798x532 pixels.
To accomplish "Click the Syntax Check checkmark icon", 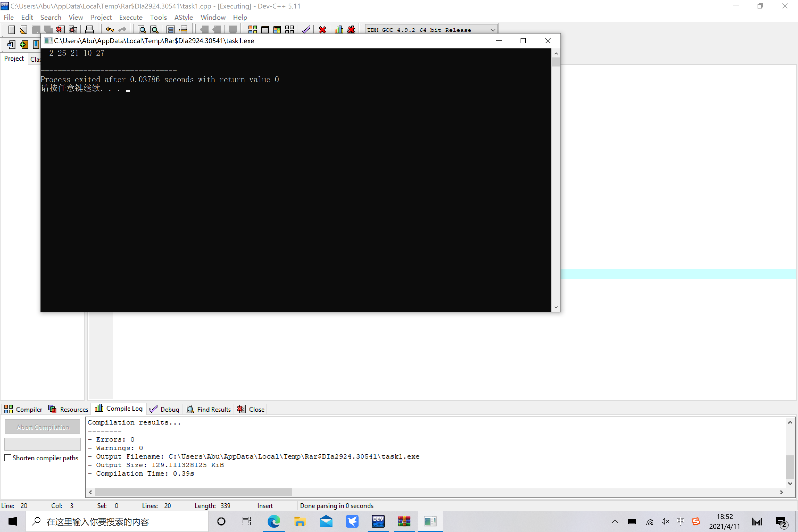I will (306, 30).
